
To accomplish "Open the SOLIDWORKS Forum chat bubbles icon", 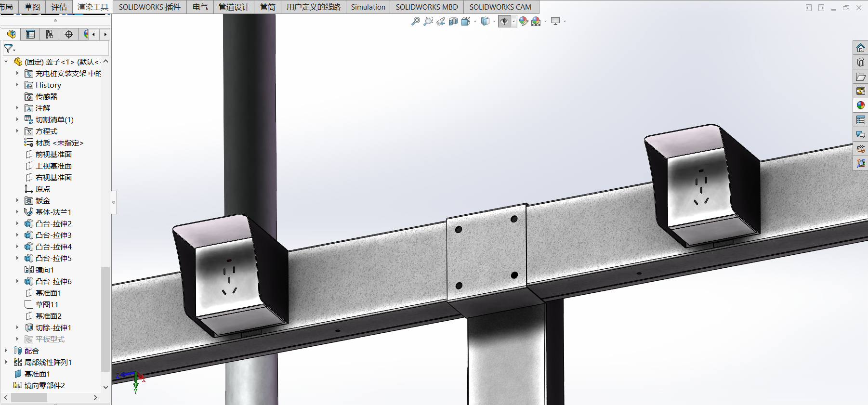I will coord(861,134).
